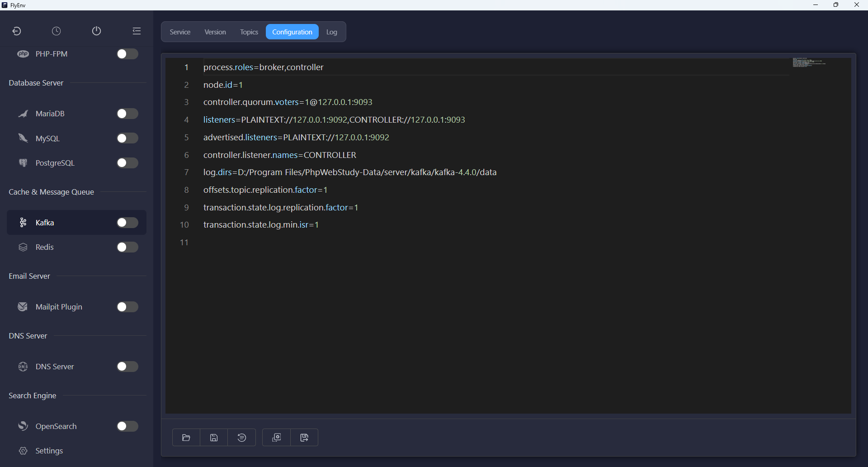Click the exit arrow icon in sidebar header

tap(17, 31)
